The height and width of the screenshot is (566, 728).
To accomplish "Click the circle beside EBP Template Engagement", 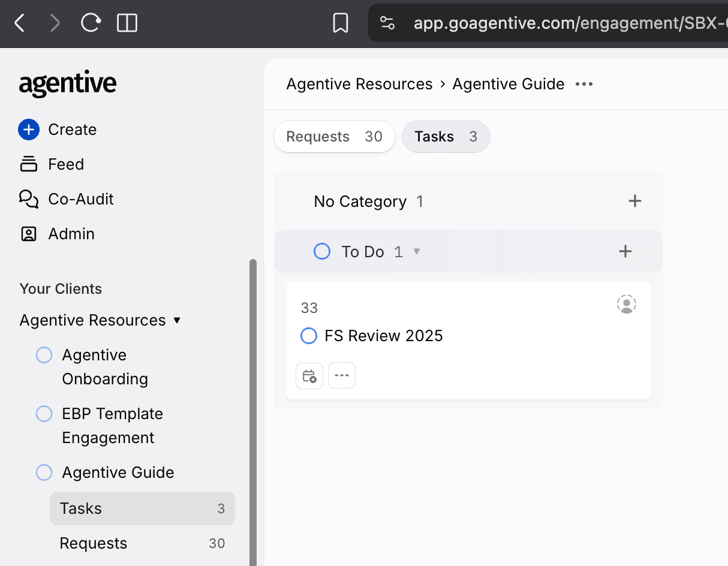I will pyautogui.click(x=44, y=414).
